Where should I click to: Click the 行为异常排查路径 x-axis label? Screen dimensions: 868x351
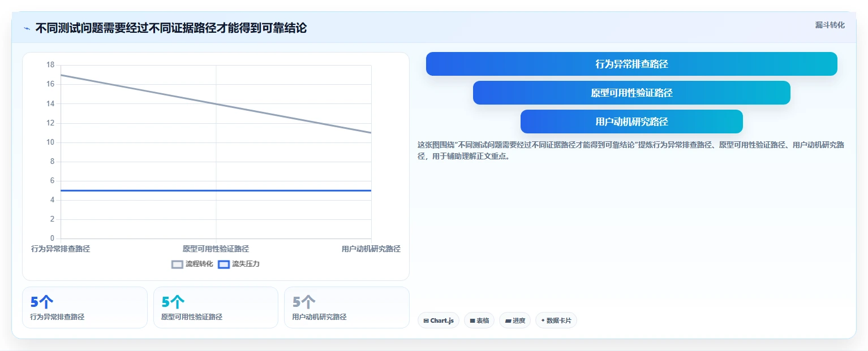(x=61, y=249)
